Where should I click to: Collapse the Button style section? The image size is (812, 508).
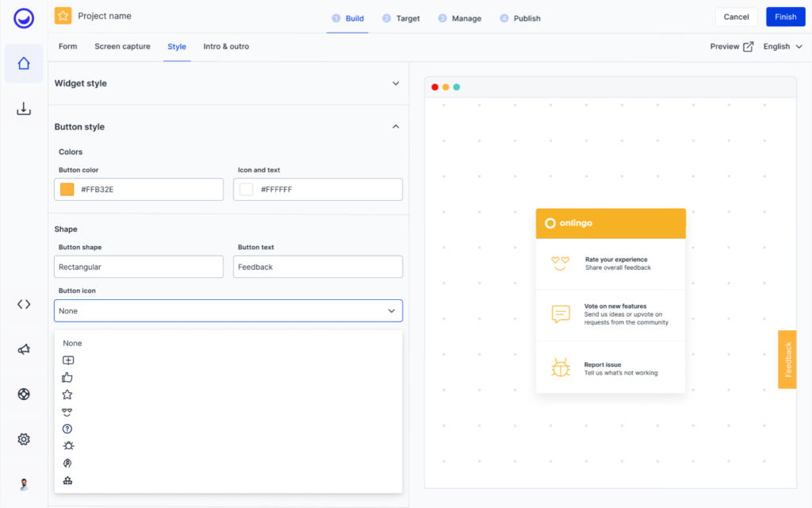pyautogui.click(x=395, y=126)
